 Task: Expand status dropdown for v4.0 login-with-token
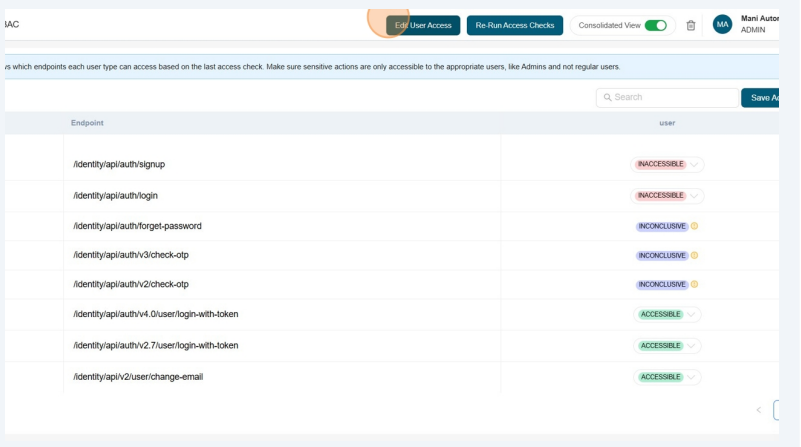[691, 315]
